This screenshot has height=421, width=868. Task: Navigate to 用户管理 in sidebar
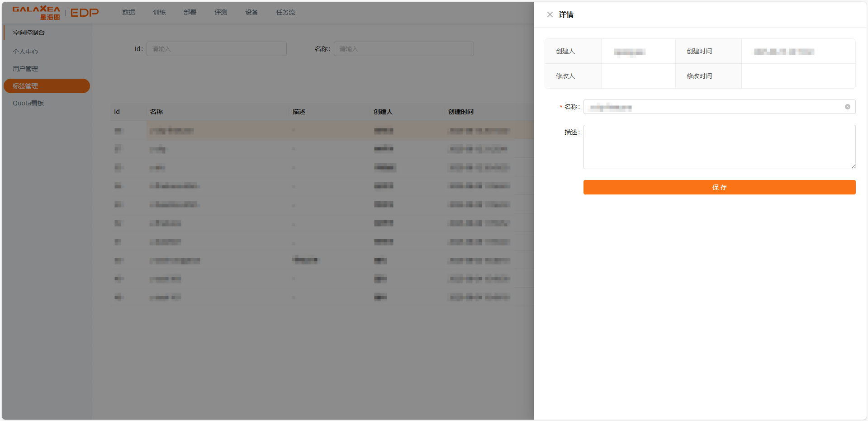coord(25,69)
